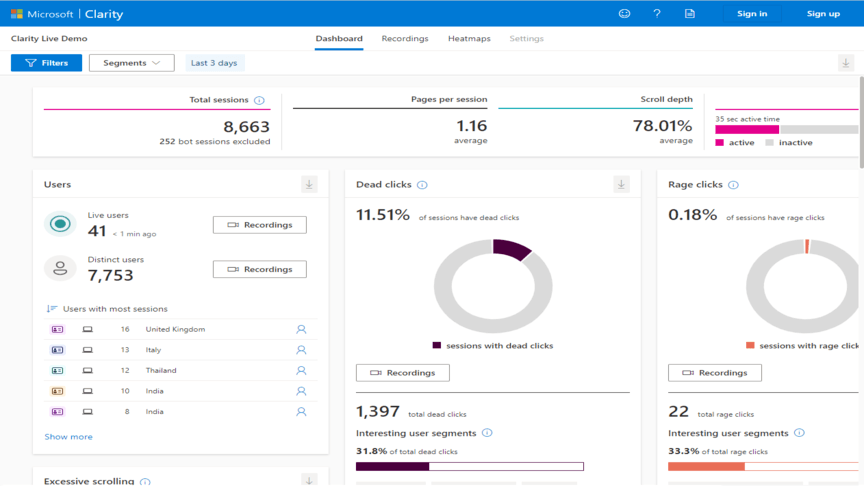Click the Clarity Live Demo project name
This screenshot has width=864, height=486.
49,39
